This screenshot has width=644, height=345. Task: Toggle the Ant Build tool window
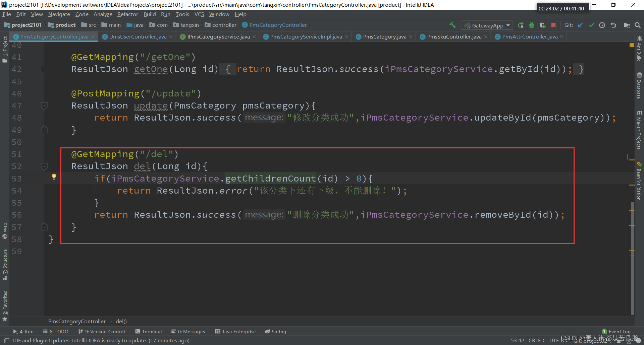(x=639, y=49)
